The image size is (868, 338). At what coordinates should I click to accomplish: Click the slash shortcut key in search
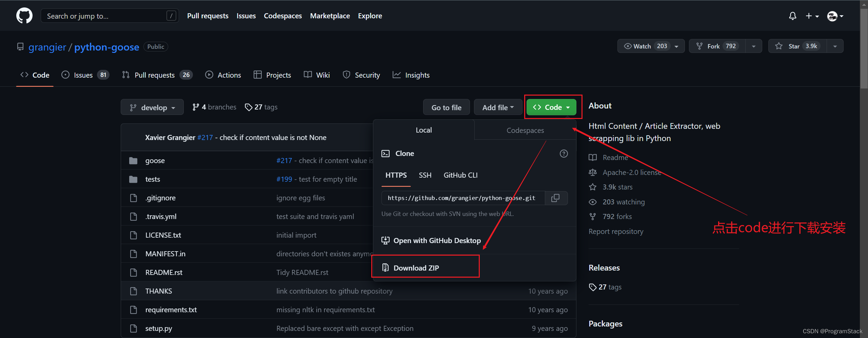point(172,16)
